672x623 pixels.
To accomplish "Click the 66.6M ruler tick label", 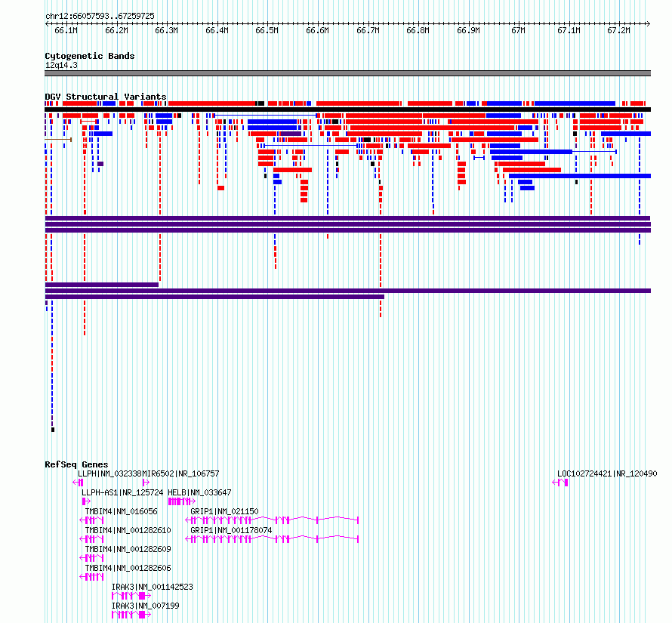I will point(318,30).
